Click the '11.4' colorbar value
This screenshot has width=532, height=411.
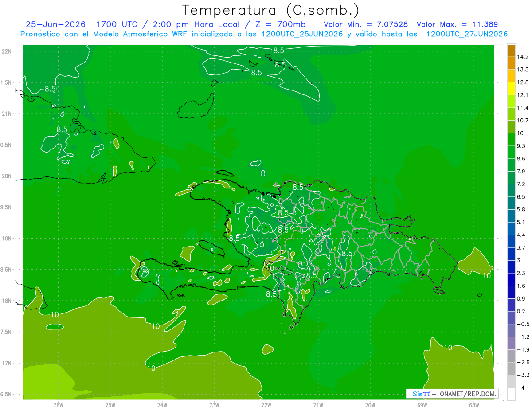coord(522,108)
